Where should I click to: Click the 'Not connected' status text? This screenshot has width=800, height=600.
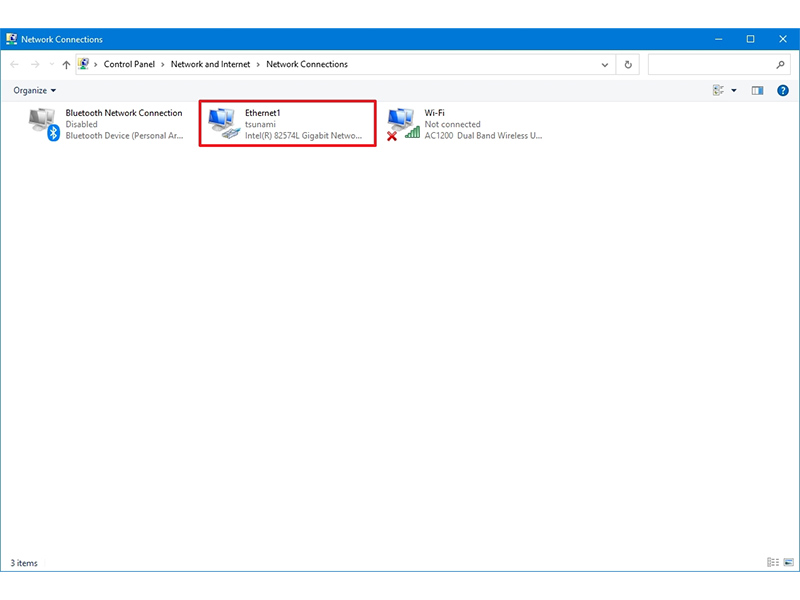click(452, 124)
